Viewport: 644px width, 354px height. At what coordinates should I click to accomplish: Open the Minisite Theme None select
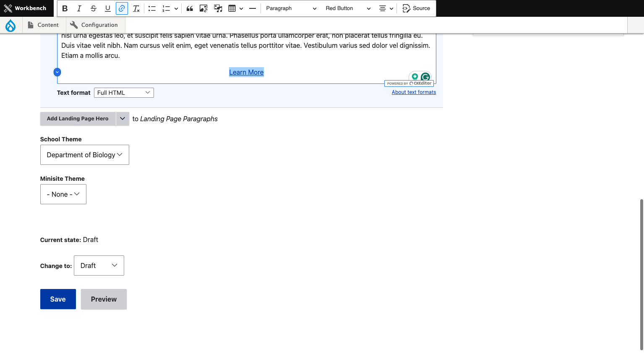[x=63, y=194]
